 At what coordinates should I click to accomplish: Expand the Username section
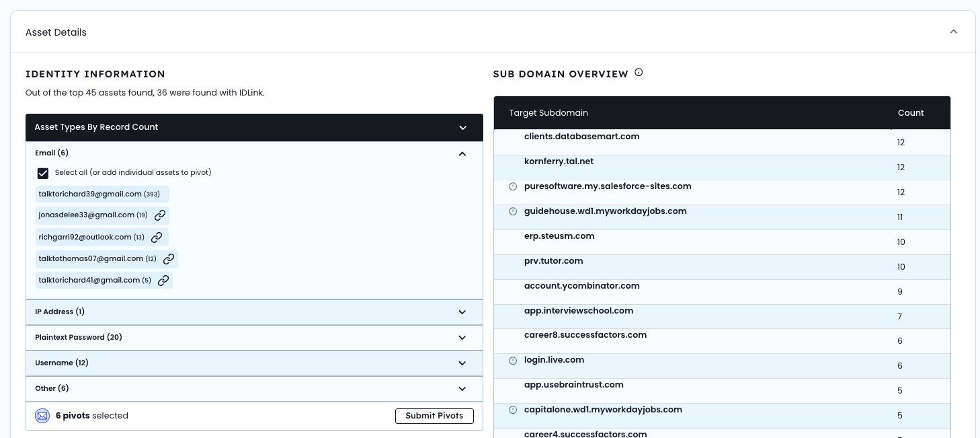tap(462, 363)
